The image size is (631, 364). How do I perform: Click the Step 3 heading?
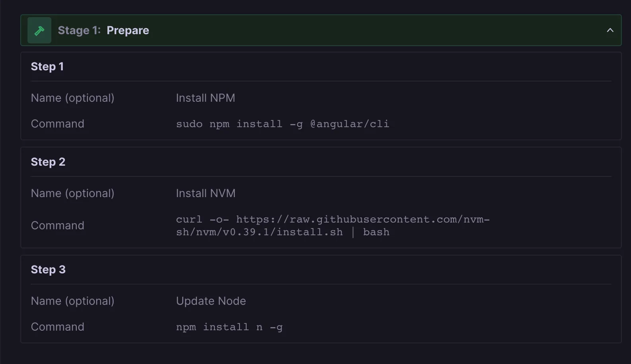48,270
